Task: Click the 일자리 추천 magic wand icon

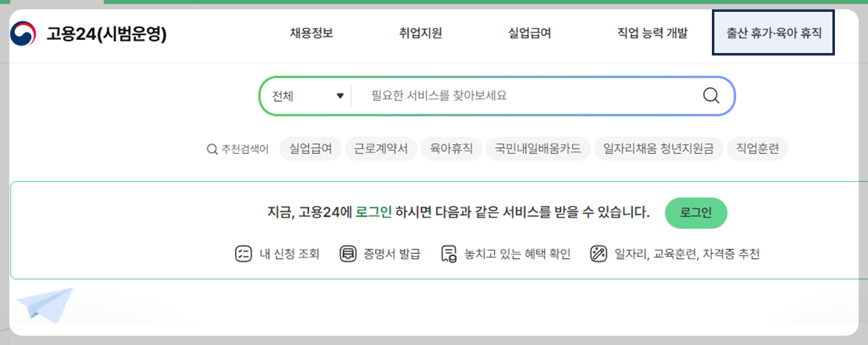Action: (x=599, y=254)
